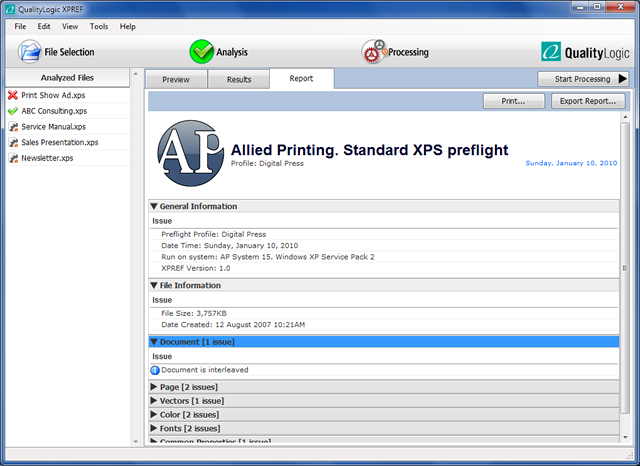Click the QualityLogic logo
Image resolution: width=640 pixels, height=466 pixels.
pos(585,52)
